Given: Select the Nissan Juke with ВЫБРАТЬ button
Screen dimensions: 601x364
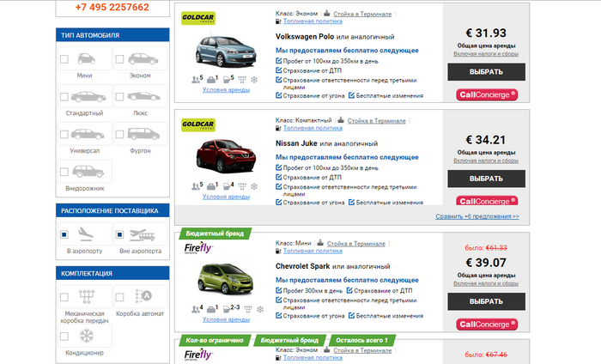Looking at the screenshot, I should coord(487,179).
